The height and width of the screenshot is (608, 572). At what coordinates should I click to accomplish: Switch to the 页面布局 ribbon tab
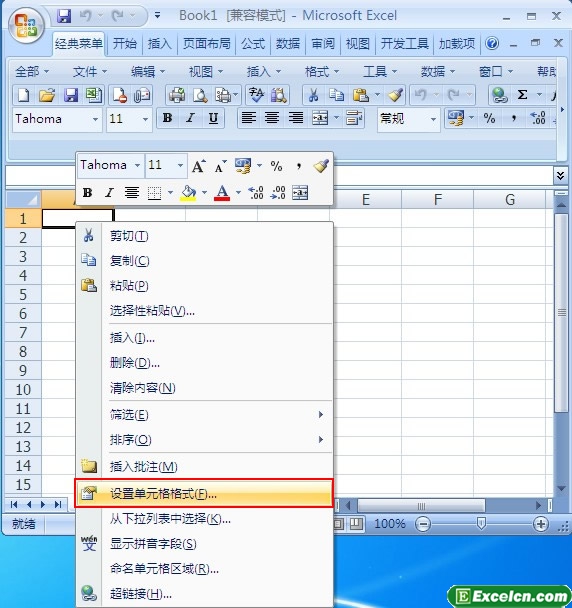coord(207,43)
